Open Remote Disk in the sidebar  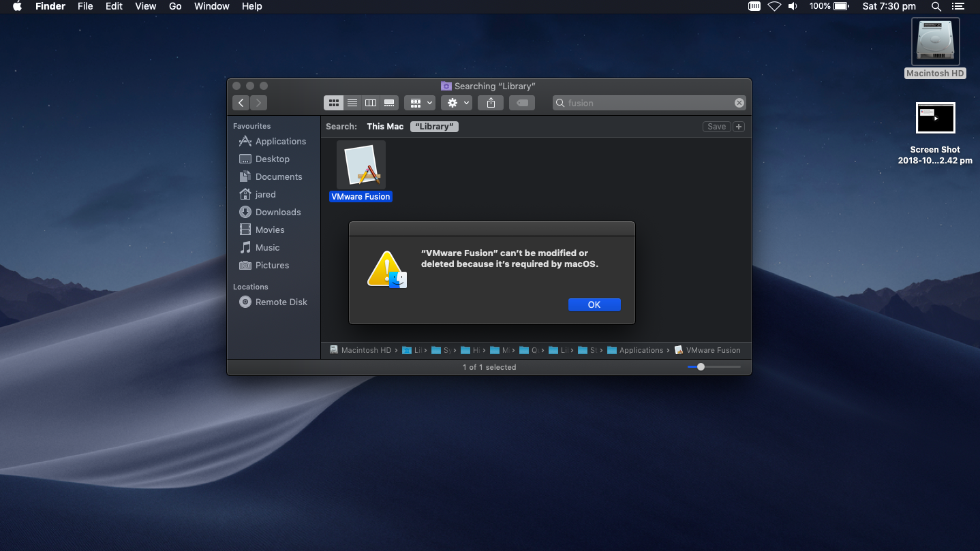pyautogui.click(x=273, y=302)
